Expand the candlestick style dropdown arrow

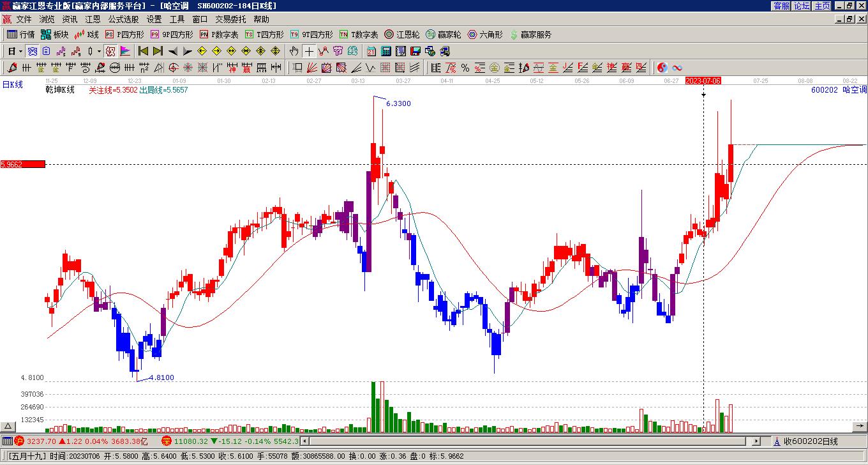[x=99, y=51]
